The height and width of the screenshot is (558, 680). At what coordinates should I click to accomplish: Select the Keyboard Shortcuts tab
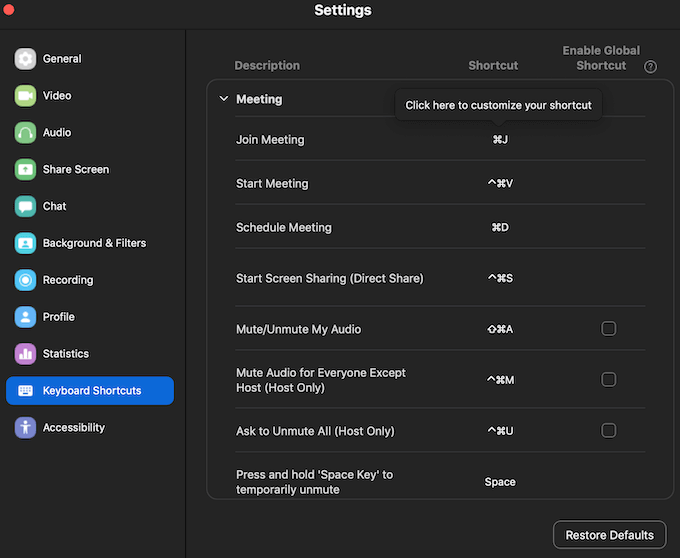tap(90, 391)
